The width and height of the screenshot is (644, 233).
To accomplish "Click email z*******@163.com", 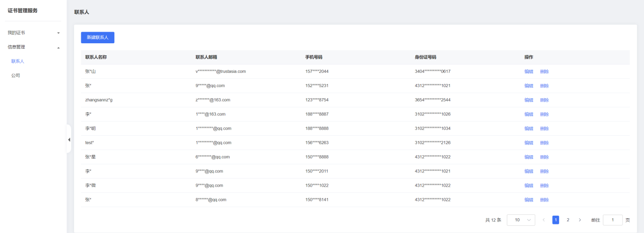I will click(213, 100).
